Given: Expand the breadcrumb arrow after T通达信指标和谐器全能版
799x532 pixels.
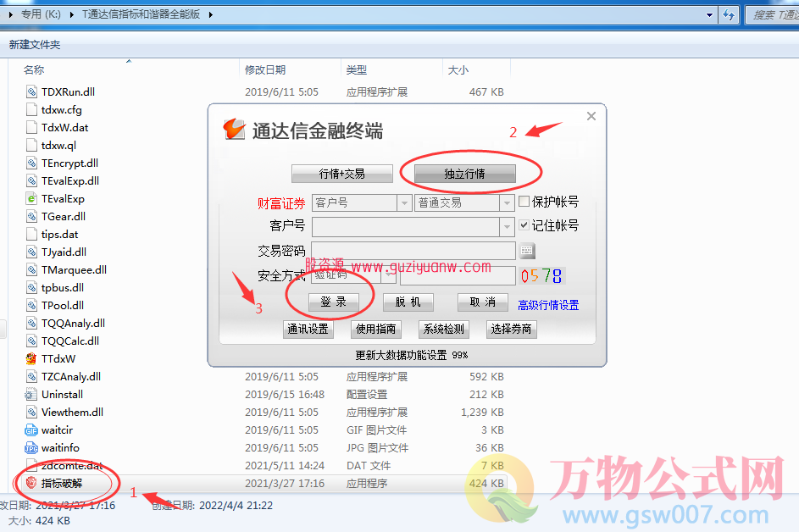Looking at the screenshot, I should tap(210, 14).
